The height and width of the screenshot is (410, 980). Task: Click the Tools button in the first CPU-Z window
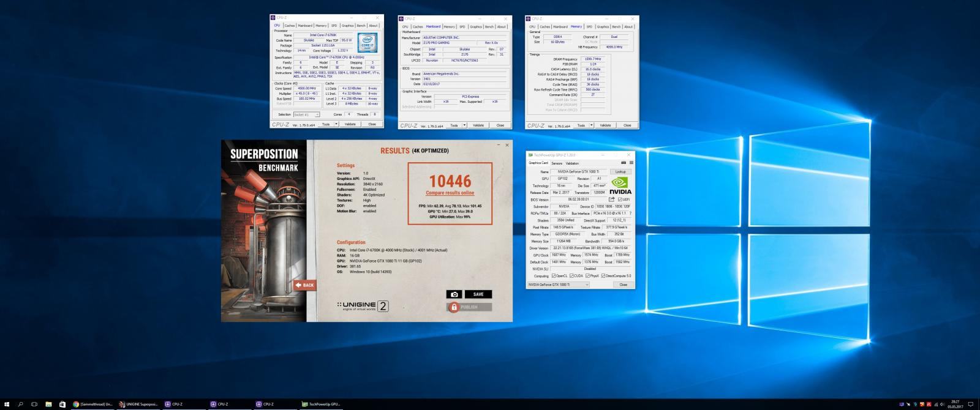pos(326,124)
